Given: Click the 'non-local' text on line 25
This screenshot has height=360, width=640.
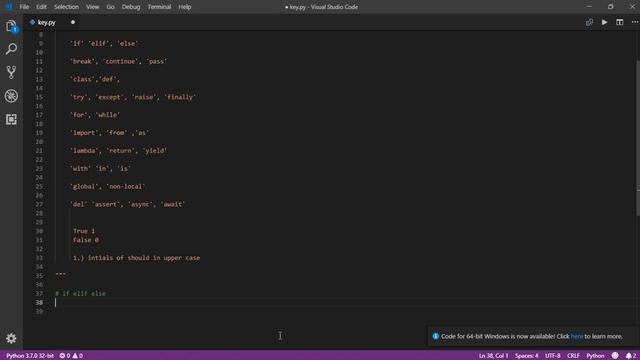Looking at the screenshot, I should (x=126, y=186).
